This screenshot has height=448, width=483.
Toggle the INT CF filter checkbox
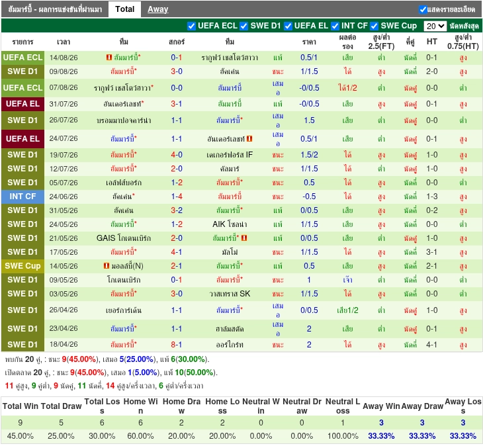[x=335, y=26]
